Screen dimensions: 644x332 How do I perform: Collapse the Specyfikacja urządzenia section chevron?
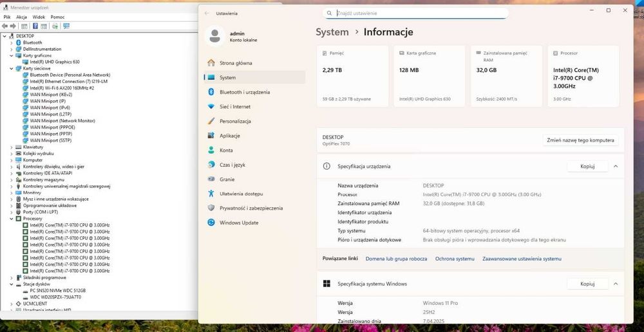click(616, 166)
